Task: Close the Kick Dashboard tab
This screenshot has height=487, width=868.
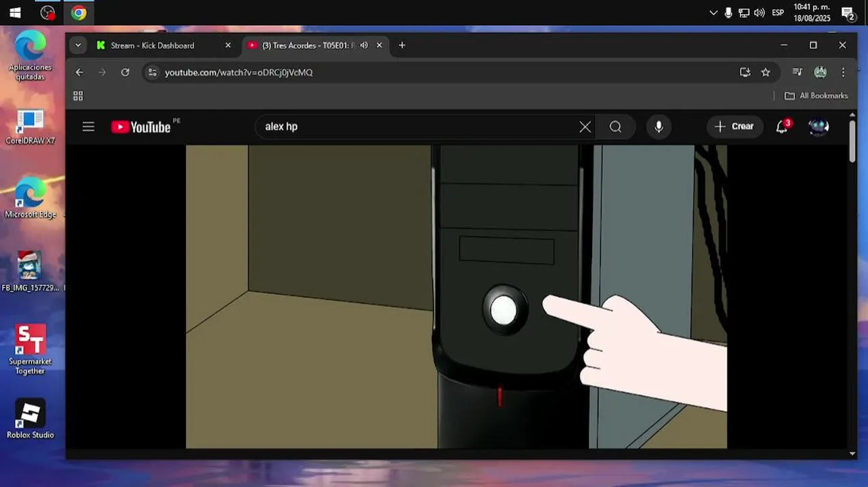Action: pos(228,45)
